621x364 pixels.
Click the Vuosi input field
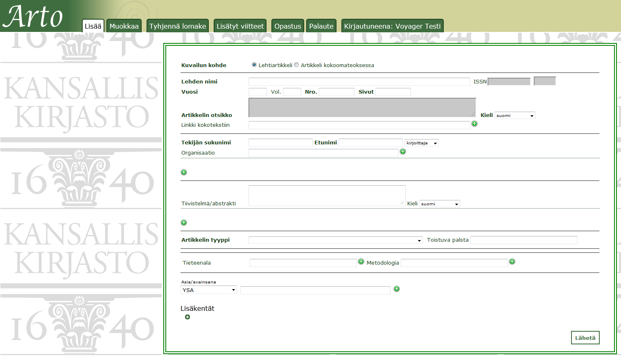coord(257,92)
